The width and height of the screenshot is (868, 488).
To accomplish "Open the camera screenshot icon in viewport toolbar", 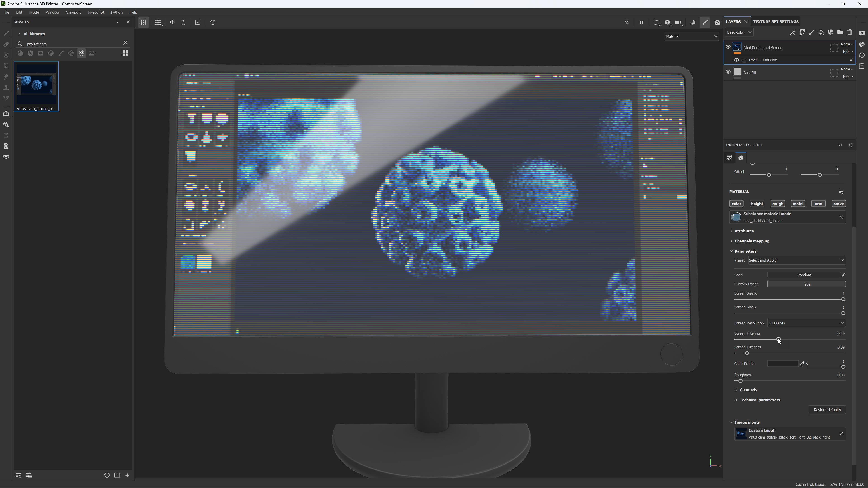I will pyautogui.click(x=717, y=22).
